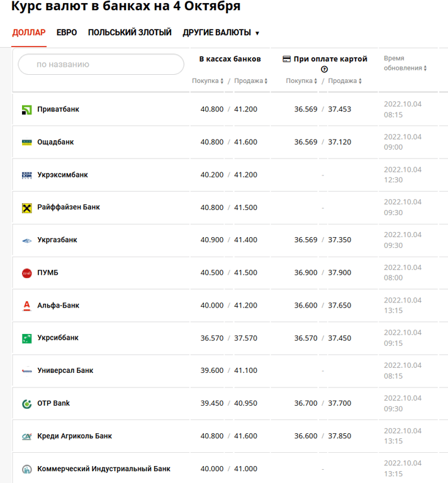Click the PrivatBank logo icon
448x483 pixels.
pyautogui.click(x=27, y=109)
